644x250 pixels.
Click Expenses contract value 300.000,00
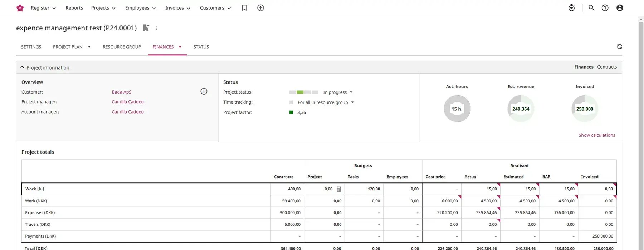pos(290,213)
